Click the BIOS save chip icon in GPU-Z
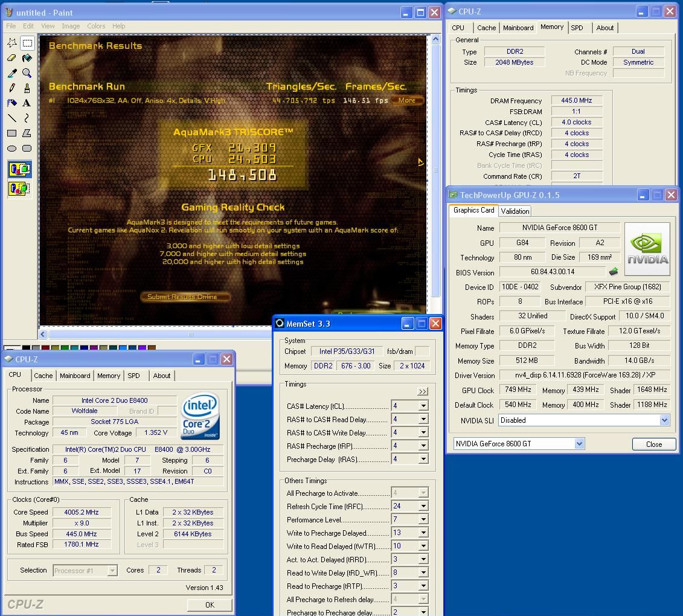 click(x=614, y=272)
